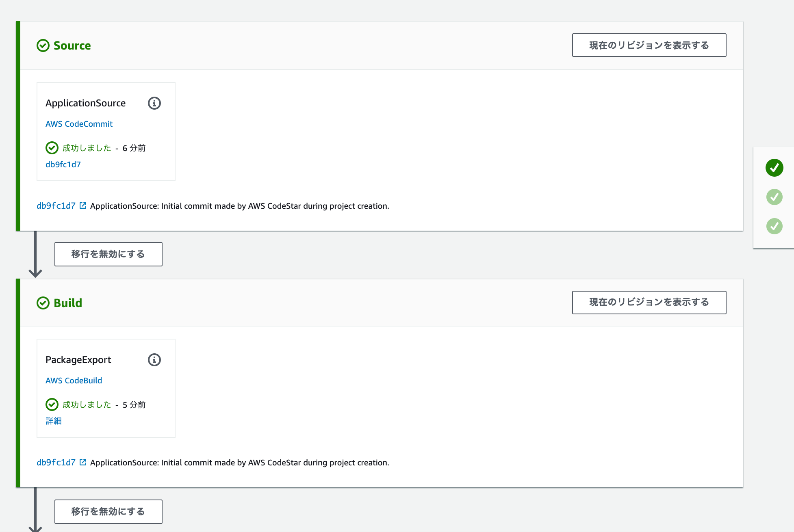Screen dimensions: 794x532
Task: Click external link icon in Source stage commit line
Action: point(83,205)
